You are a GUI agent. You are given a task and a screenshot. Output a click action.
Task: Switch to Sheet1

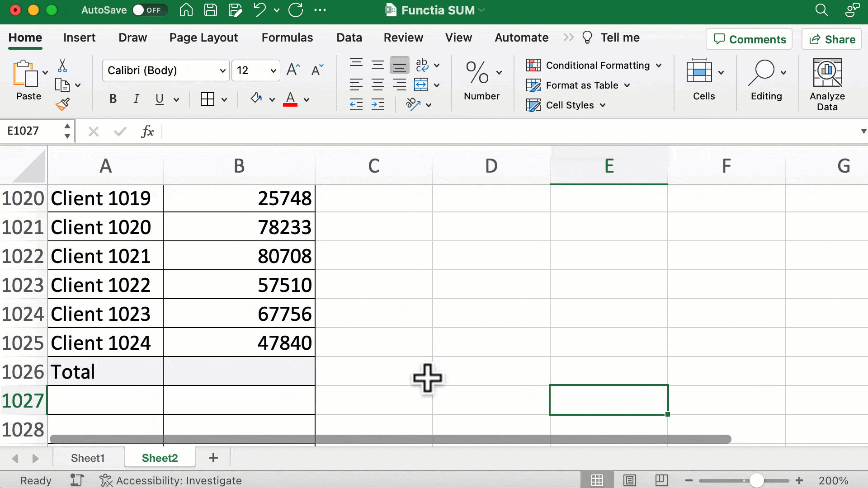[x=88, y=457]
